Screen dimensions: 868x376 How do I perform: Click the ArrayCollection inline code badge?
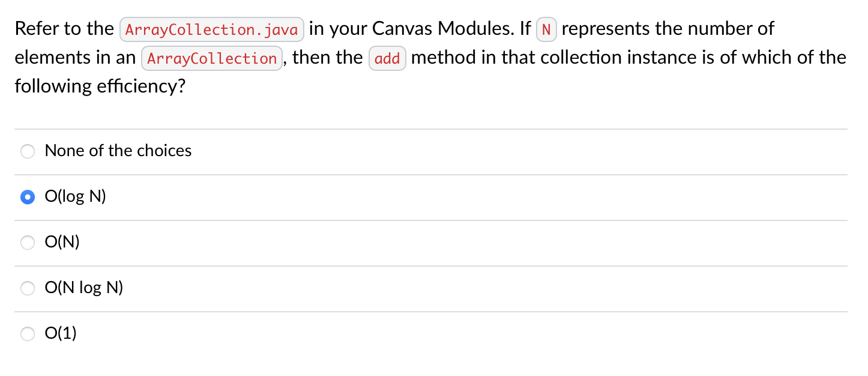click(x=212, y=58)
